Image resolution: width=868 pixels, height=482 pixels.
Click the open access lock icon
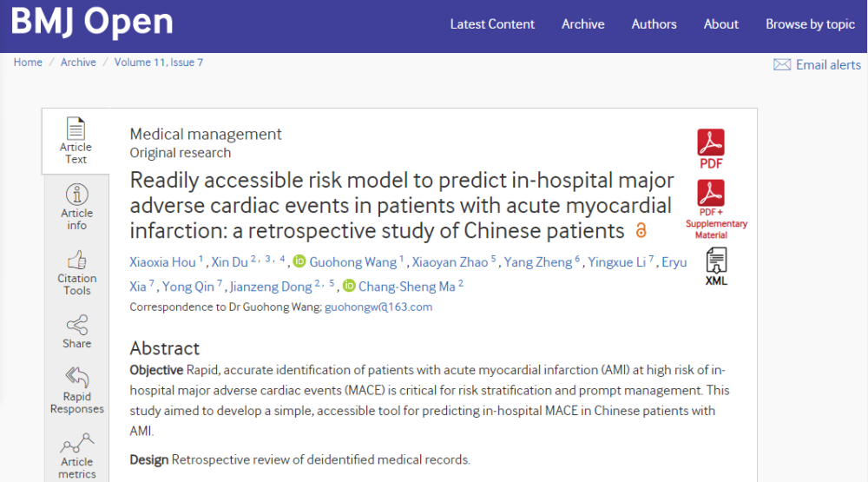click(641, 230)
